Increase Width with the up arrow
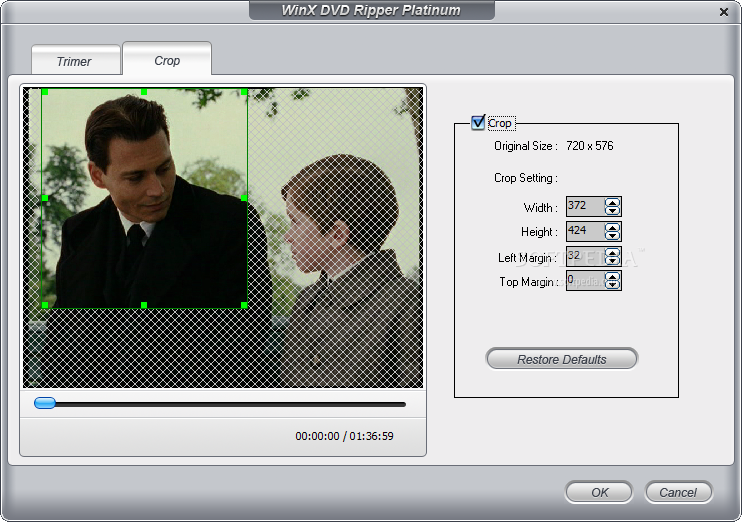The width and height of the screenshot is (742, 522). 612,203
